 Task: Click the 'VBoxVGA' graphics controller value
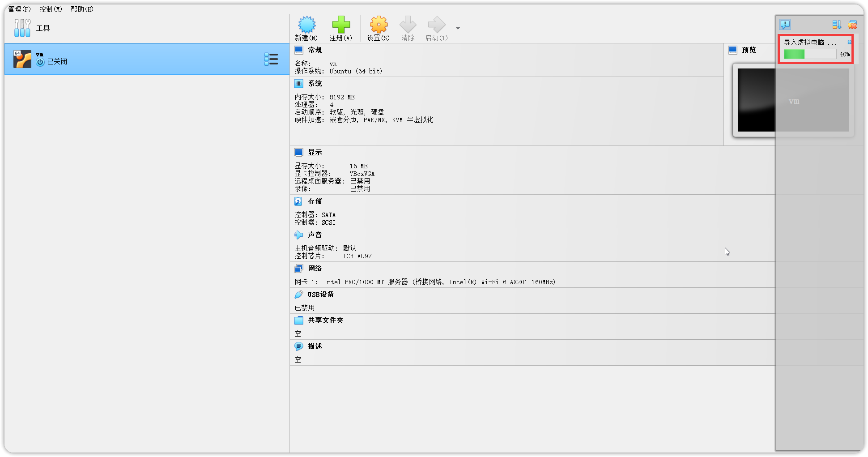click(362, 174)
